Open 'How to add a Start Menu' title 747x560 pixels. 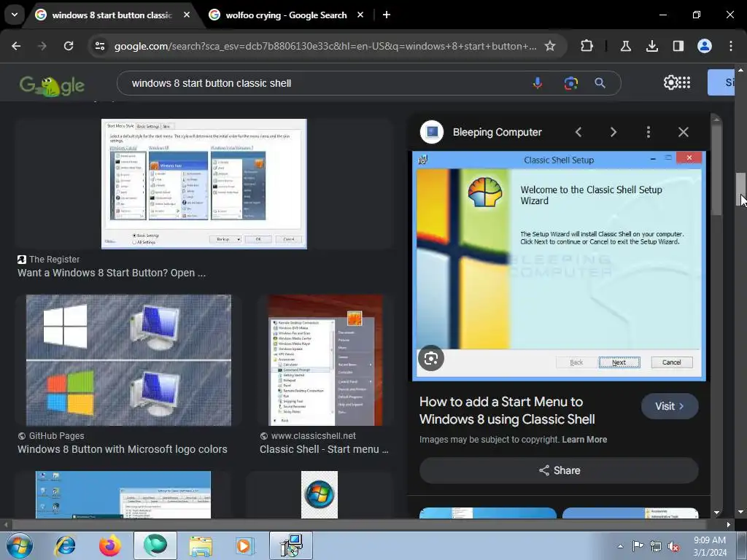pyautogui.click(x=507, y=411)
